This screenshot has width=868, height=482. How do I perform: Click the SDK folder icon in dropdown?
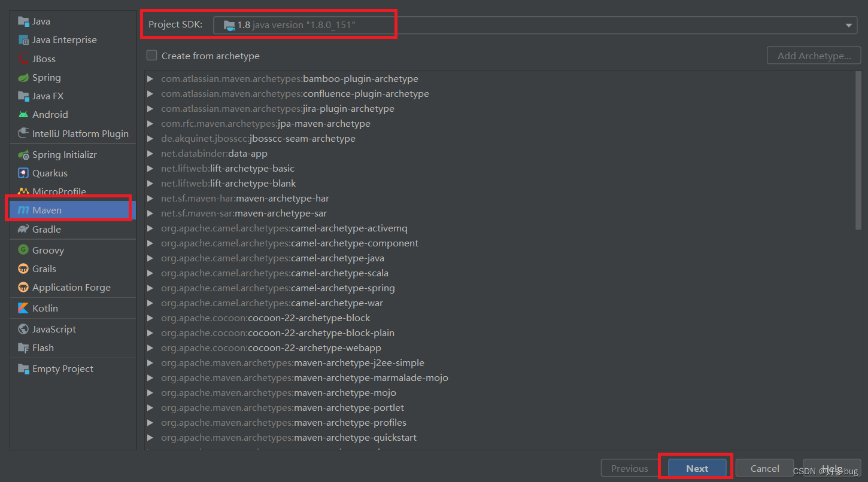pyautogui.click(x=229, y=25)
